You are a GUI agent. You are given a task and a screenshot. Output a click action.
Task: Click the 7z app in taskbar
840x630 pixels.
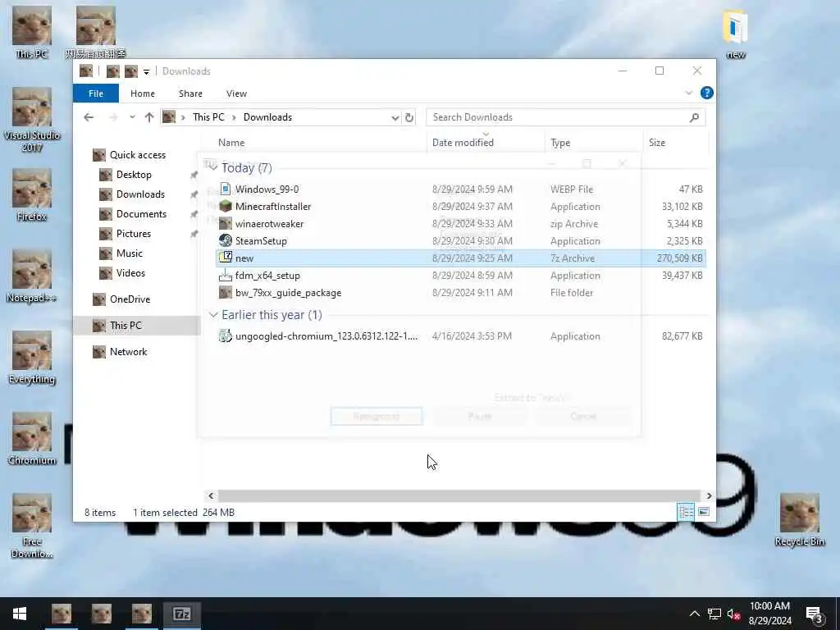click(x=181, y=614)
